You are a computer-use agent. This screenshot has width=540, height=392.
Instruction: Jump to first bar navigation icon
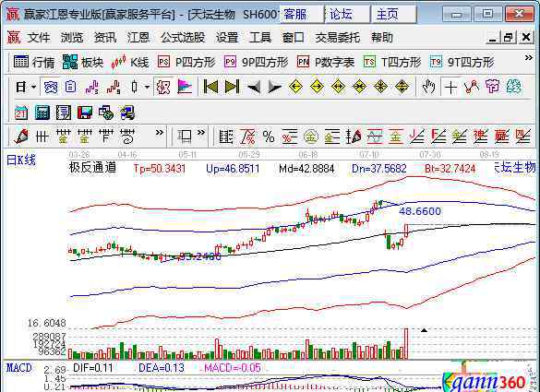pyautogui.click(x=210, y=87)
